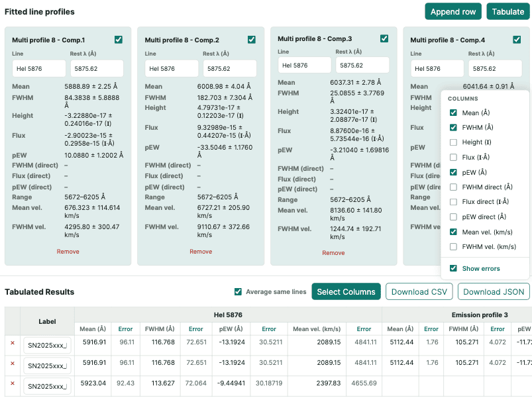Click Fitted line profiles heading

[x=39, y=11]
